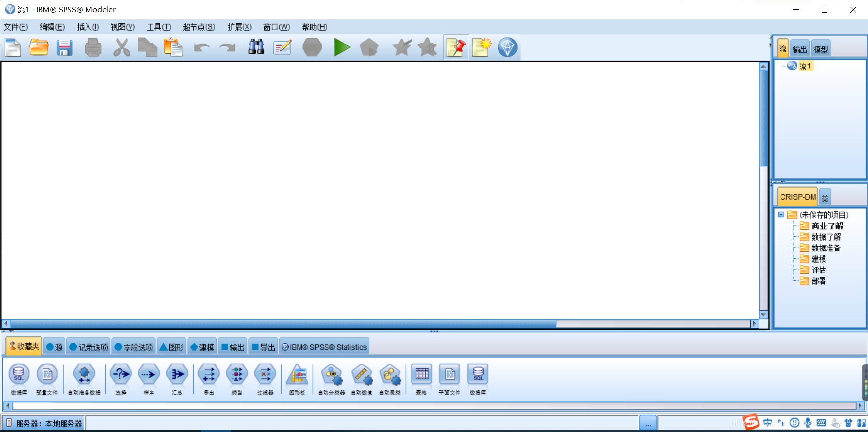Select the 导出 derive node icon

[x=209, y=379]
